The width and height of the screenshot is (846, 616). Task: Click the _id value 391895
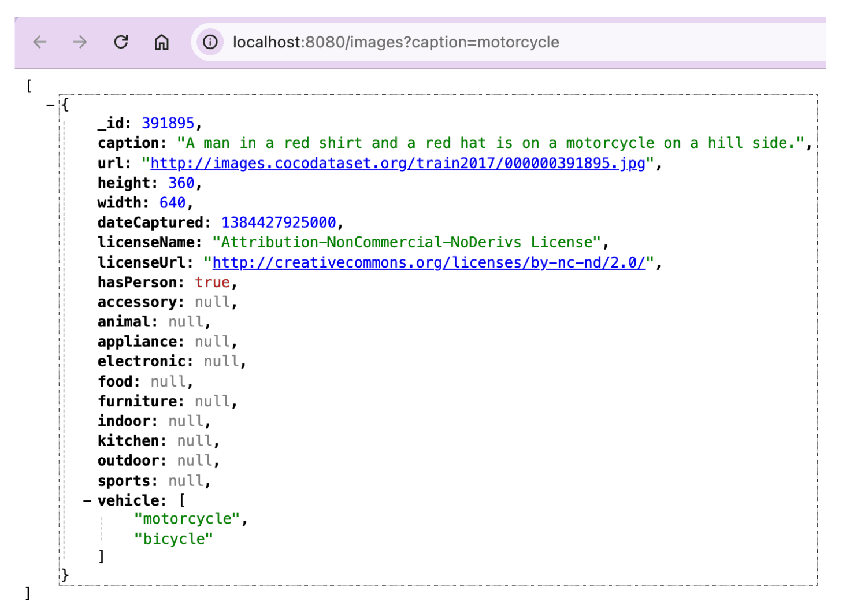click(168, 124)
